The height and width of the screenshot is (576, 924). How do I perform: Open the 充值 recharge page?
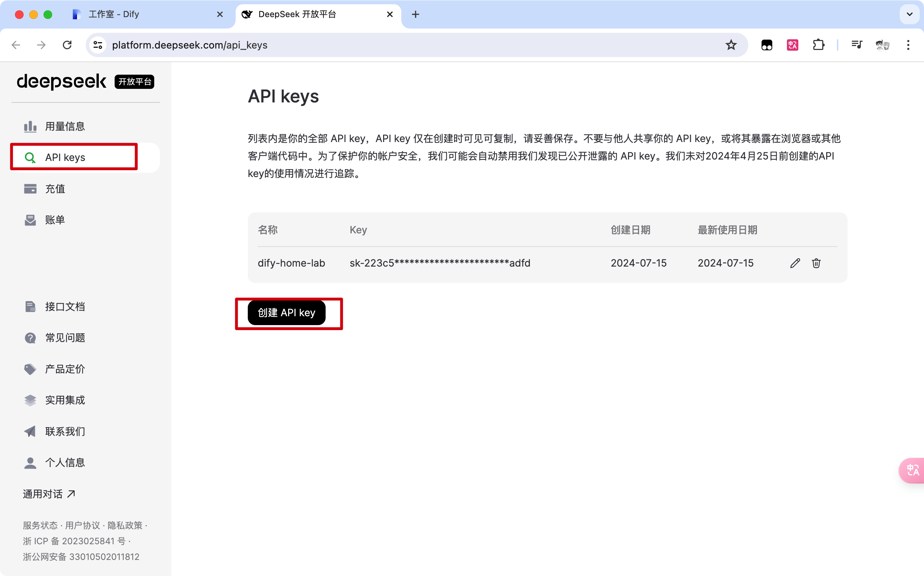(x=55, y=188)
